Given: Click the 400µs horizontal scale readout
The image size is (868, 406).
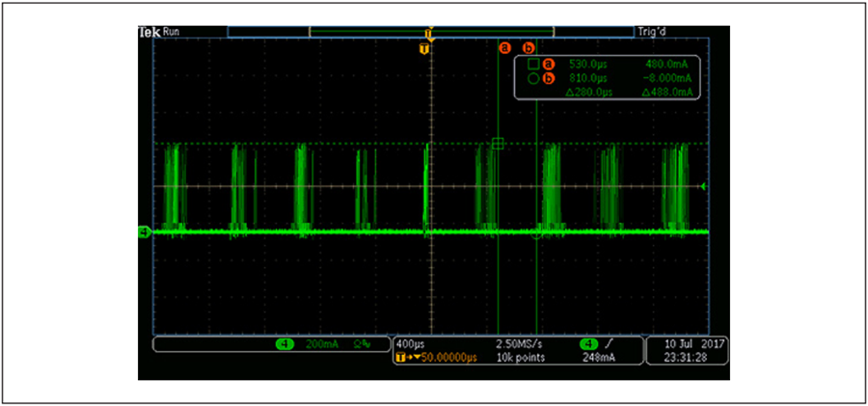Looking at the screenshot, I should click(411, 344).
